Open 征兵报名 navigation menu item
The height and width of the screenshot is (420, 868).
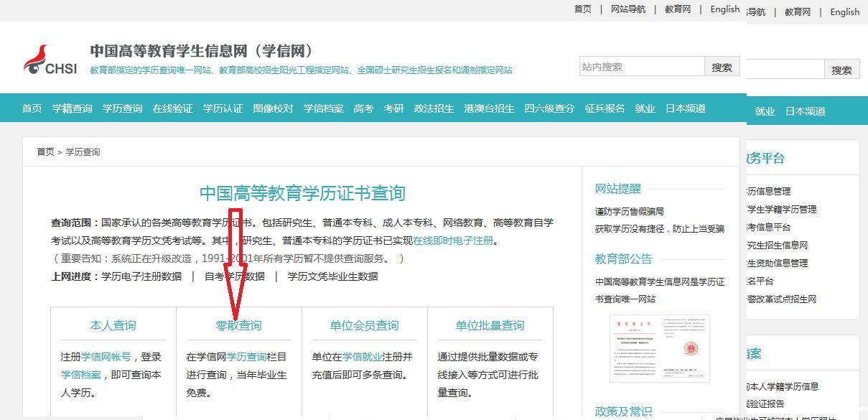pos(605,108)
